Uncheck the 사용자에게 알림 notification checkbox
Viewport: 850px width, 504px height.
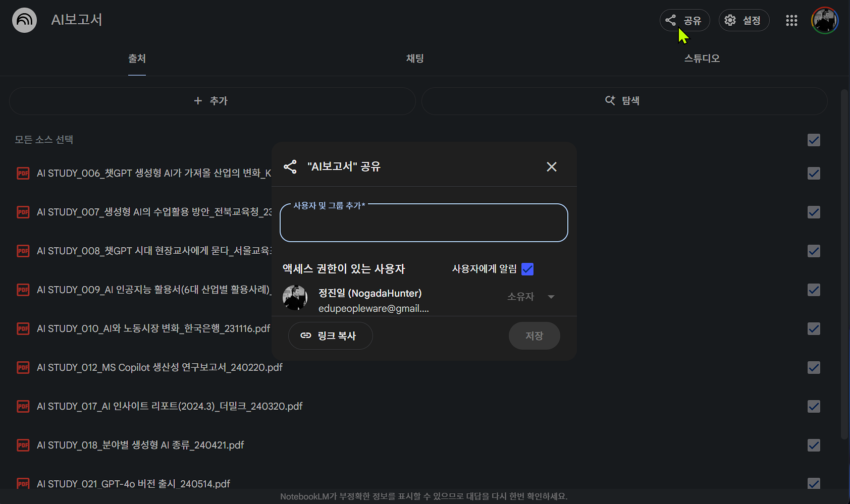tap(527, 269)
